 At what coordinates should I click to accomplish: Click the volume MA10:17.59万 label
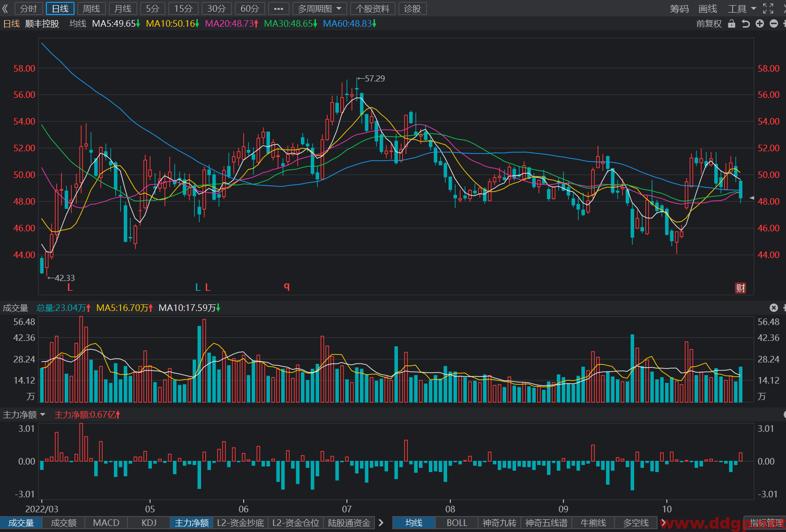pos(189,308)
